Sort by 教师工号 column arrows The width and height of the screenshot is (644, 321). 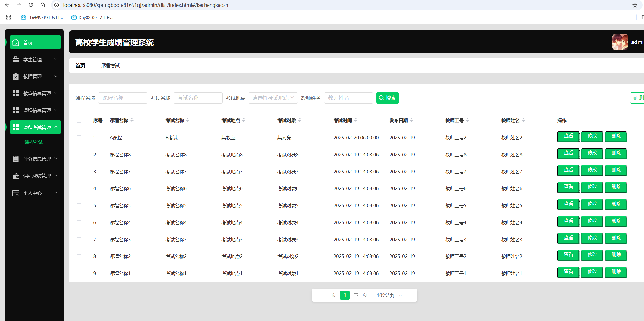click(468, 120)
